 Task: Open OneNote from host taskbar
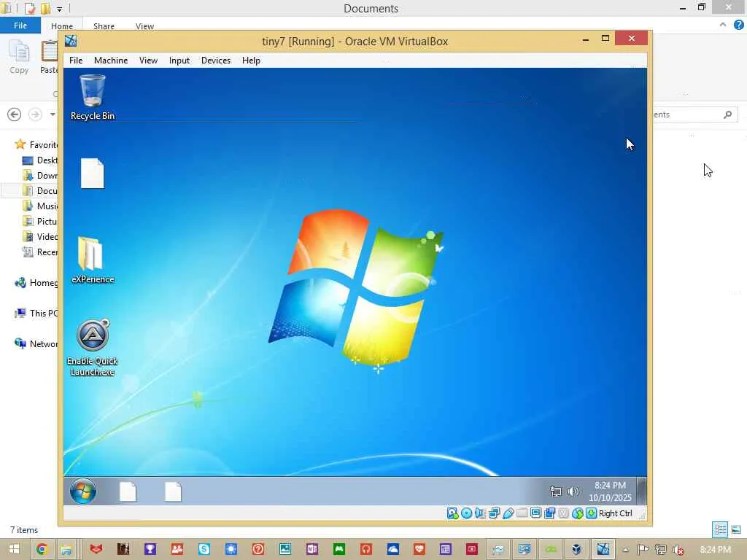pyautogui.click(x=312, y=550)
